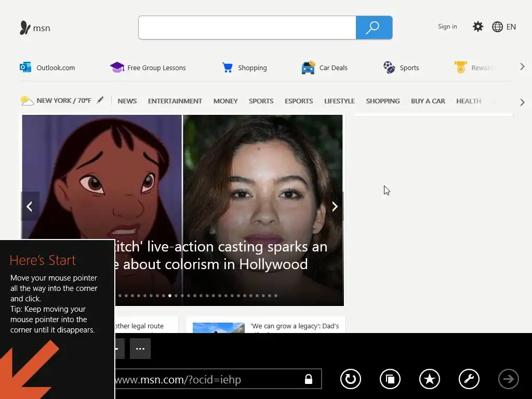Click the Outlook.com envelope icon
This screenshot has width=532, height=399.
coord(25,67)
